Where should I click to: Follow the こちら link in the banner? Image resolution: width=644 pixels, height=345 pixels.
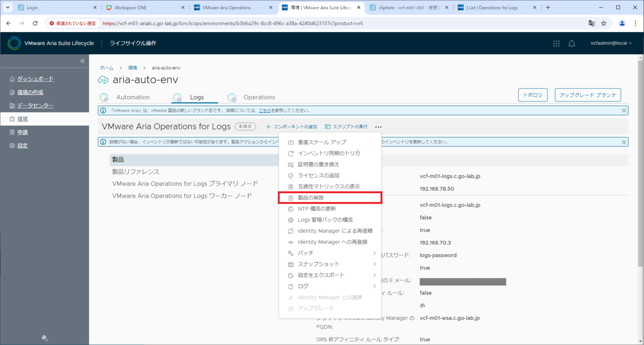pyautogui.click(x=265, y=111)
